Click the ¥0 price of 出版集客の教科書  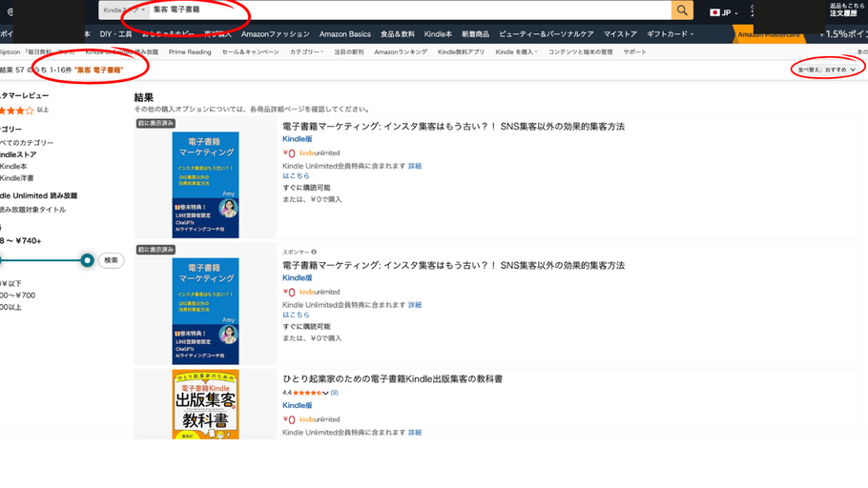[289, 419]
